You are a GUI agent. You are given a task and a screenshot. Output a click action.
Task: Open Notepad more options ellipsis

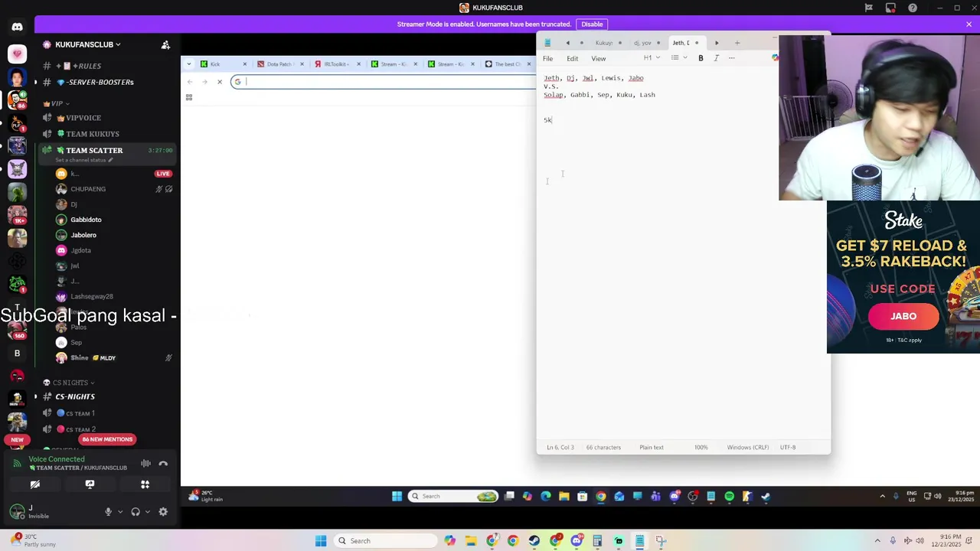[732, 58]
